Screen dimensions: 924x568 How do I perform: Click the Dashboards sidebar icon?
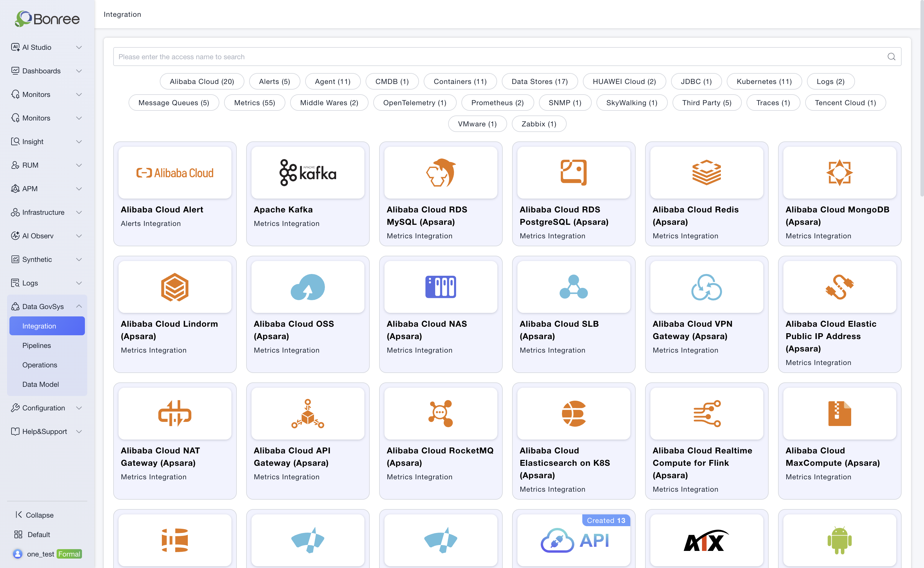point(15,71)
